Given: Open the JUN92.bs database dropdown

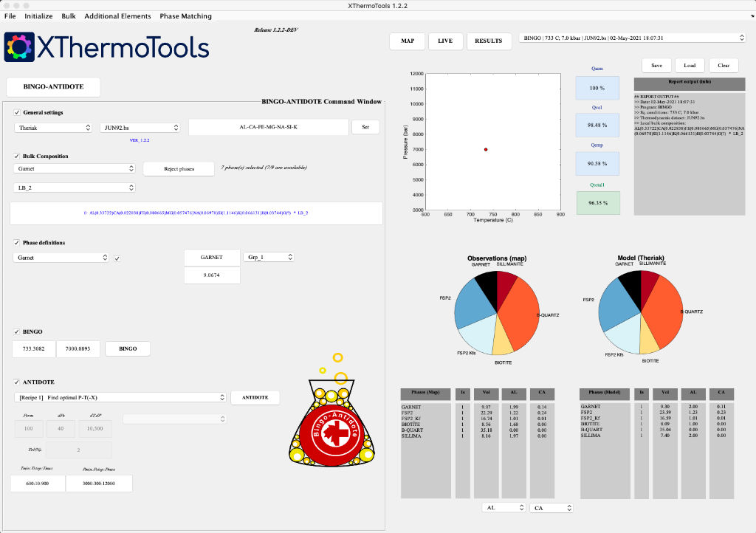Looking at the screenshot, I should [140, 128].
